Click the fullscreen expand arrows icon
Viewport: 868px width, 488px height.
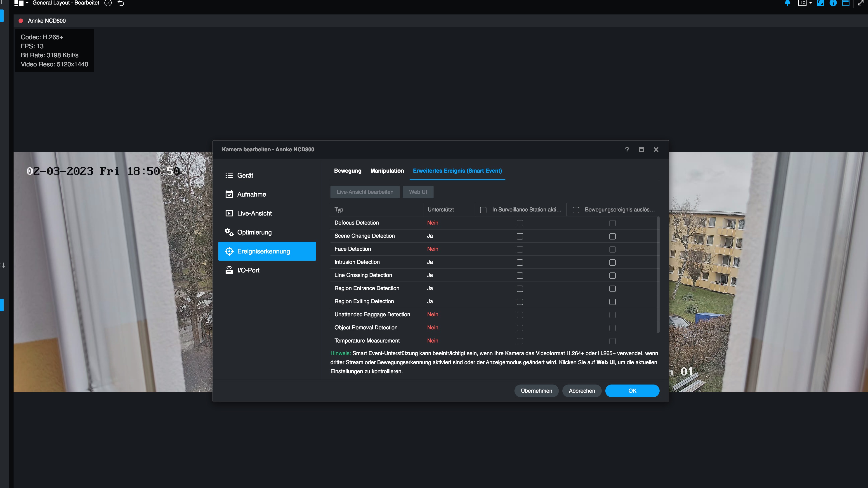click(860, 3)
